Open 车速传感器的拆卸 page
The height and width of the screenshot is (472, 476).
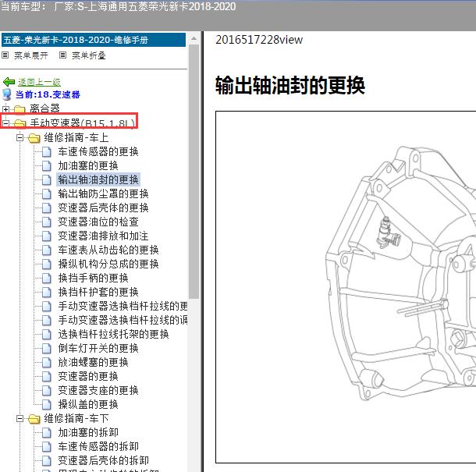98,446
